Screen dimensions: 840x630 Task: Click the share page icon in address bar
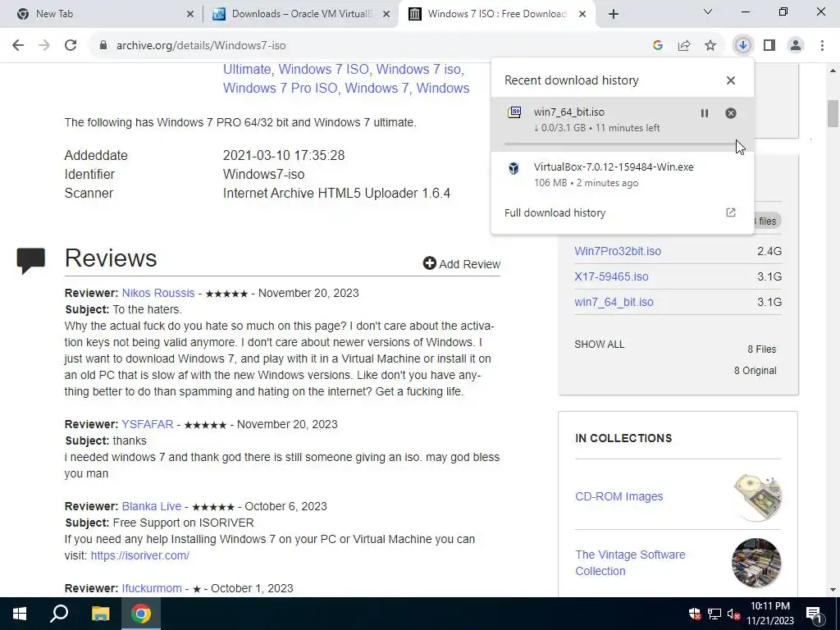pos(684,46)
